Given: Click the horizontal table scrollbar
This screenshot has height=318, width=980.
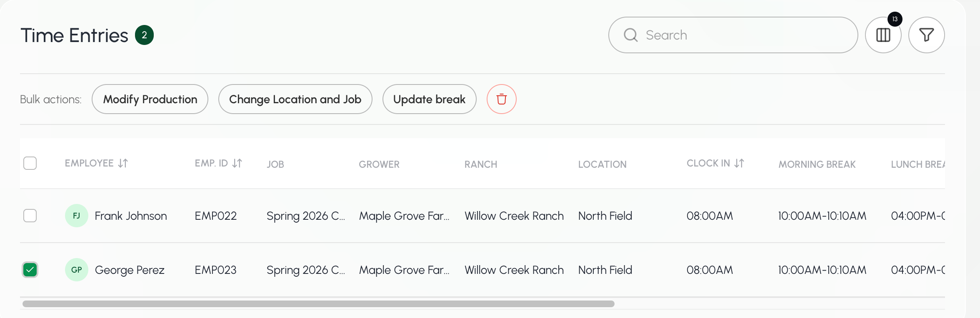Looking at the screenshot, I should click(318, 304).
